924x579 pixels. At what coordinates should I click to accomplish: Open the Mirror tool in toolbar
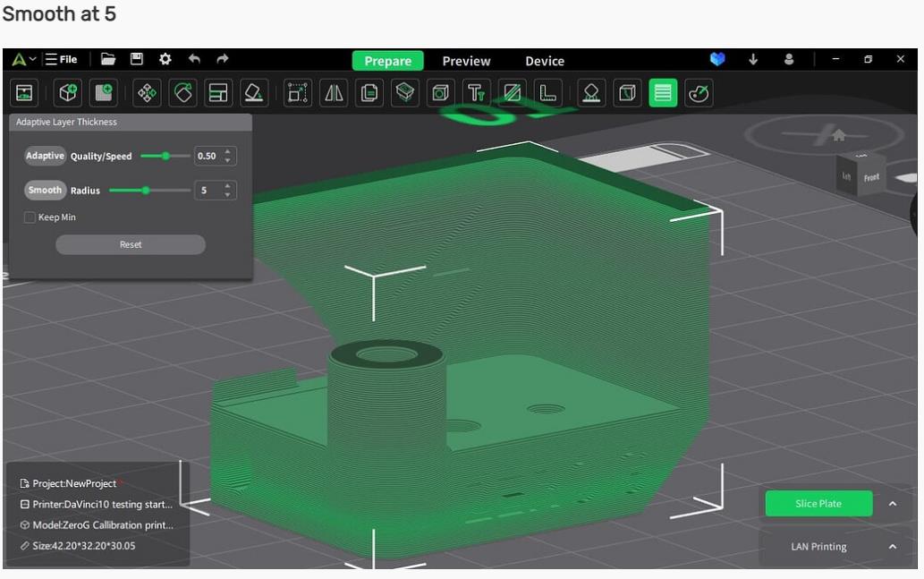coord(334,92)
